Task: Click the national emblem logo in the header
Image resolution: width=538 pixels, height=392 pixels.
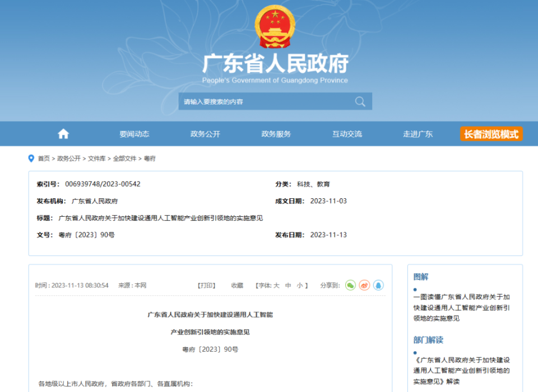Action: (274, 25)
